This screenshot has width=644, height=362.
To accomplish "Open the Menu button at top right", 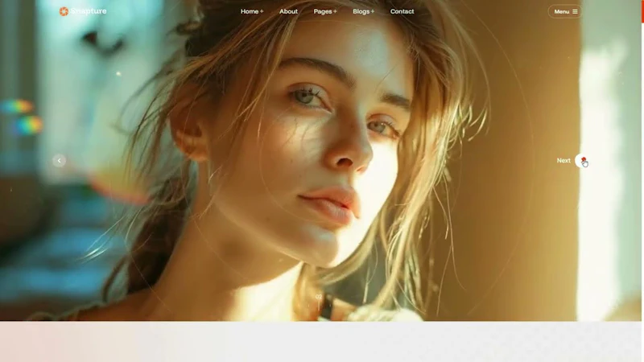I will pos(565,11).
